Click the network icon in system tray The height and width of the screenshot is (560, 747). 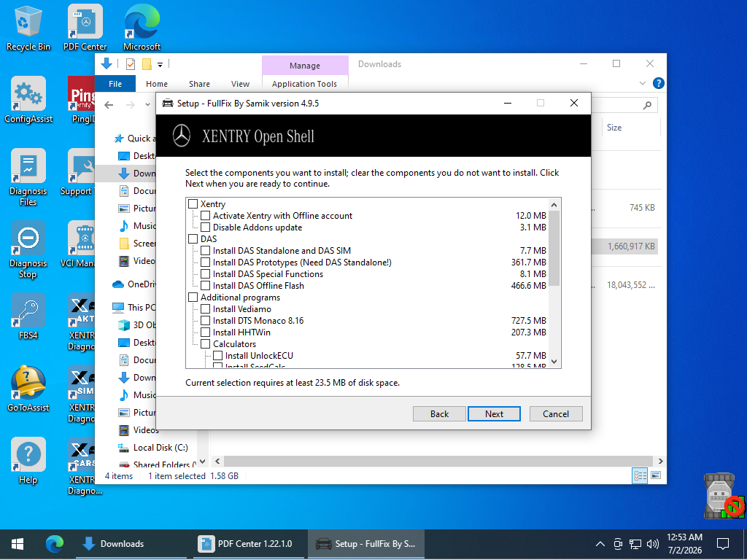[635, 544]
